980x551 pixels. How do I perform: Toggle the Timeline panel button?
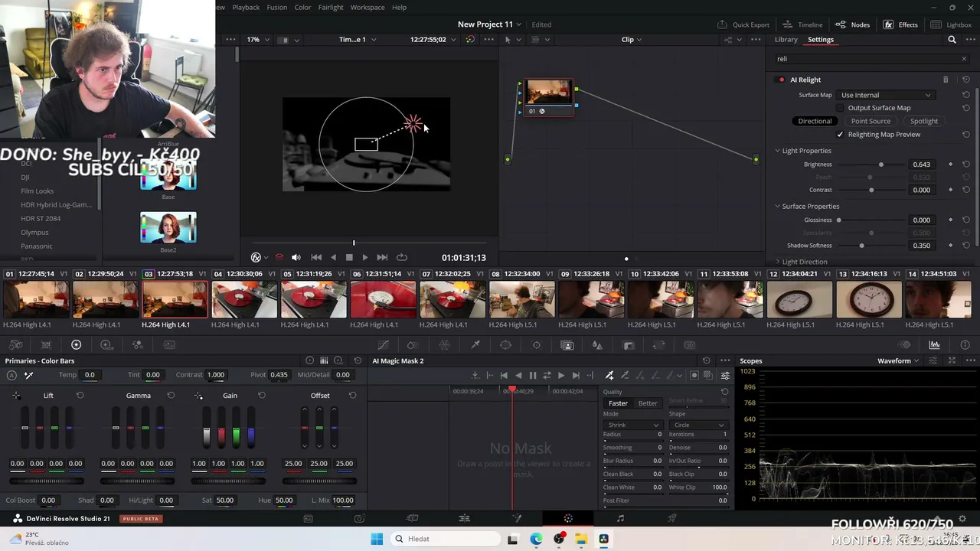click(803, 24)
